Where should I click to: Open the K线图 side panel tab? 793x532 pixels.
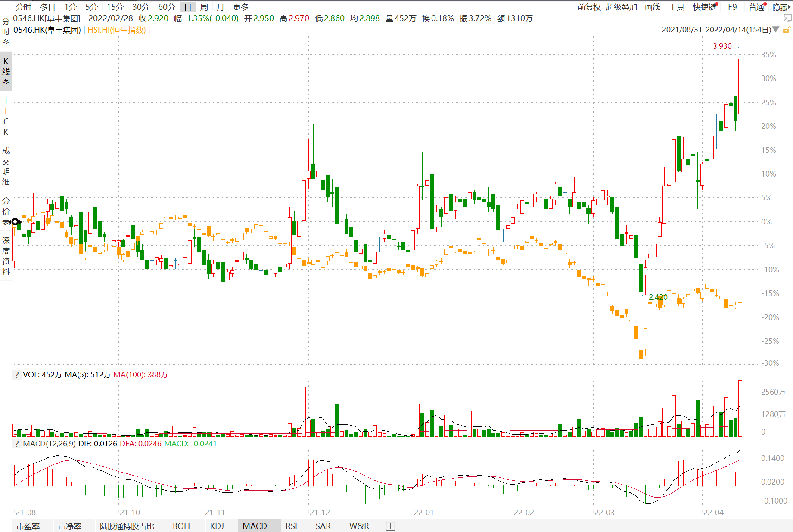pos(6,72)
